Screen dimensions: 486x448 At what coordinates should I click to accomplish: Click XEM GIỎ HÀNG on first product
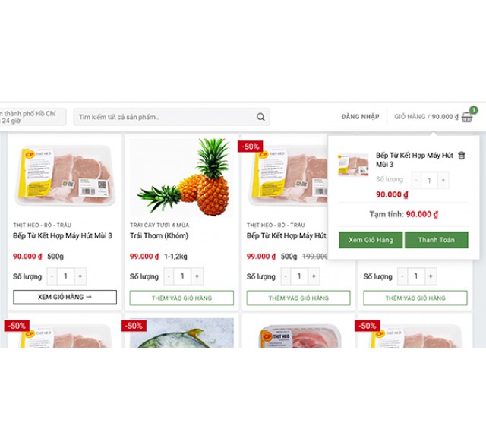point(65,297)
